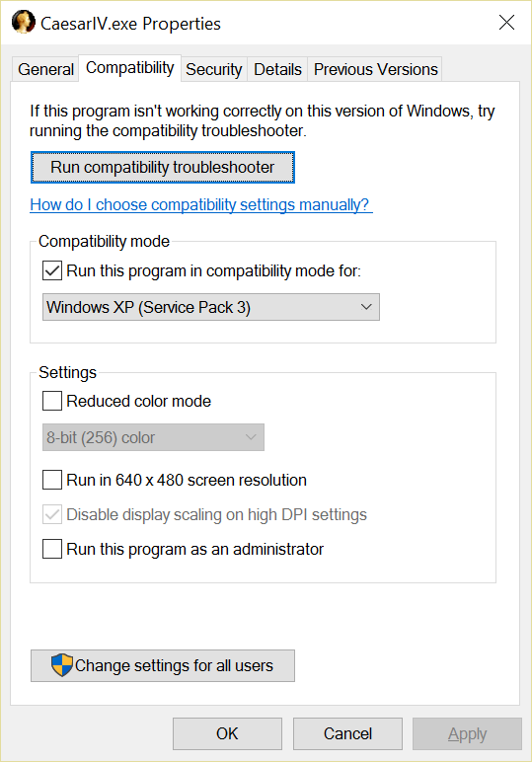Tick Run in 640 x 480 screen resolution
The width and height of the screenshot is (532, 762).
coord(52,480)
